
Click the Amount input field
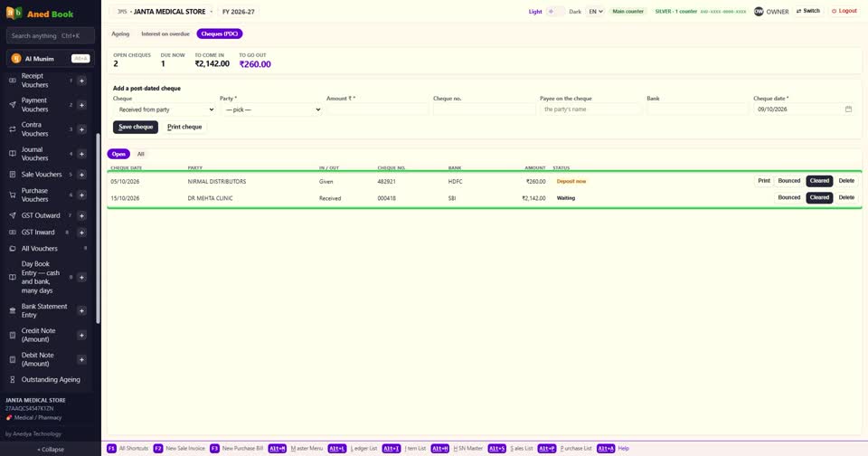click(x=378, y=109)
